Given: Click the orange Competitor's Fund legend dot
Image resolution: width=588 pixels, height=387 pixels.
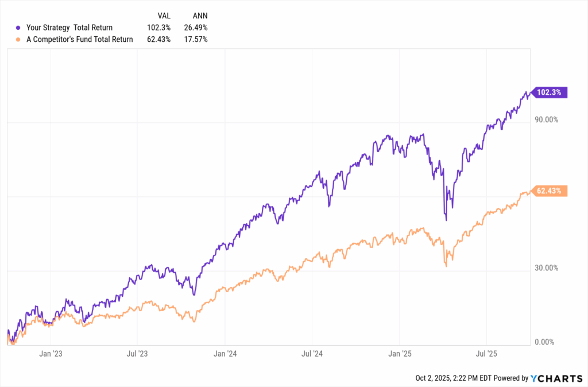Looking at the screenshot, I should point(19,40).
